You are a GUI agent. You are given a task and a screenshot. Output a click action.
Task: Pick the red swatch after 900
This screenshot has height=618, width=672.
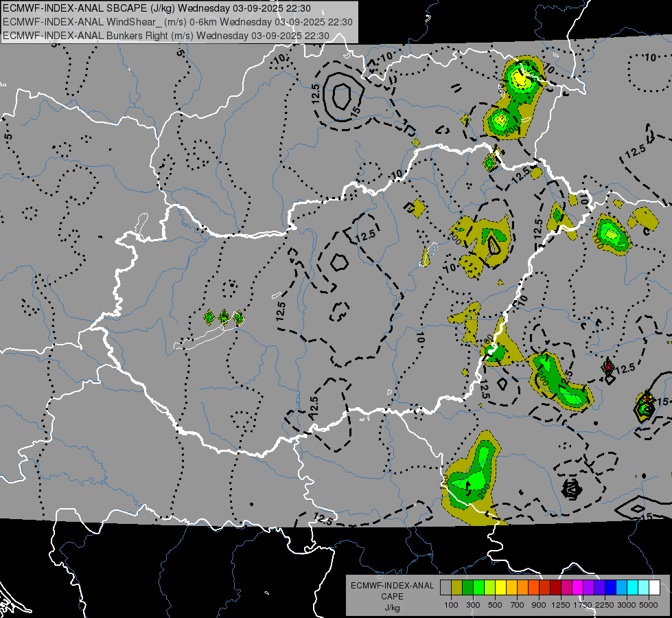click(x=545, y=588)
